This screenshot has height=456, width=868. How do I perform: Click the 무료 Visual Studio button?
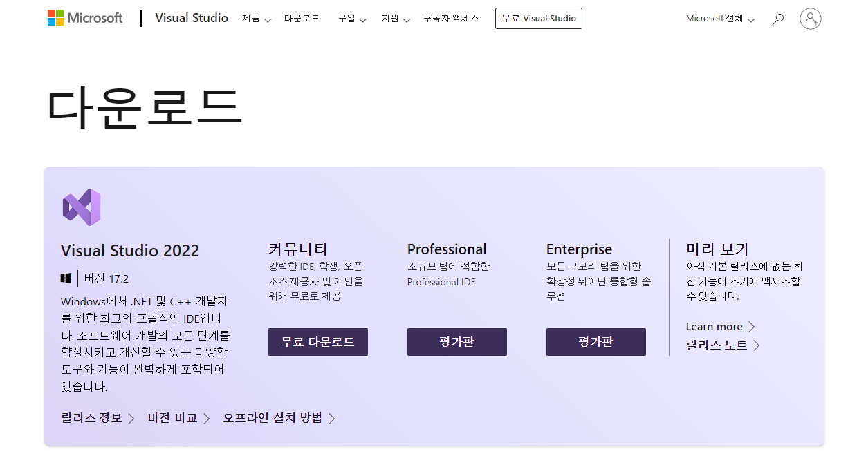(x=539, y=19)
